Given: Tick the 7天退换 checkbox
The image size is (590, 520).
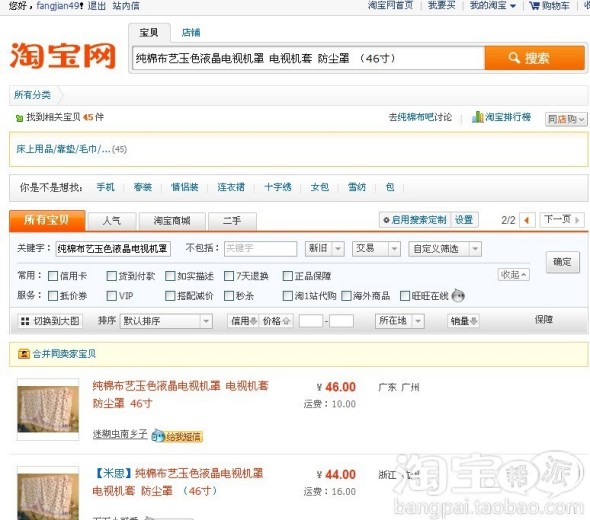Looking at the screenshot, I should [x=229, y=276].
